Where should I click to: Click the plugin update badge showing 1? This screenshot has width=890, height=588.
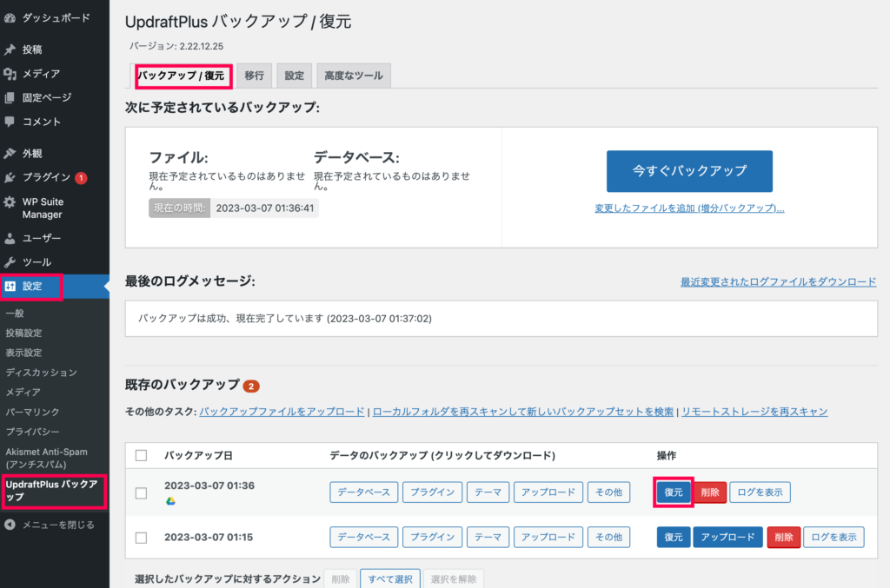click(x=81, y=178)
